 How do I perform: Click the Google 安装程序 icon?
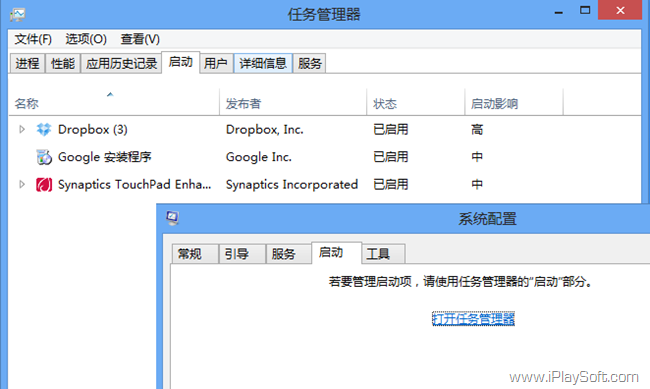pos(44,157)
